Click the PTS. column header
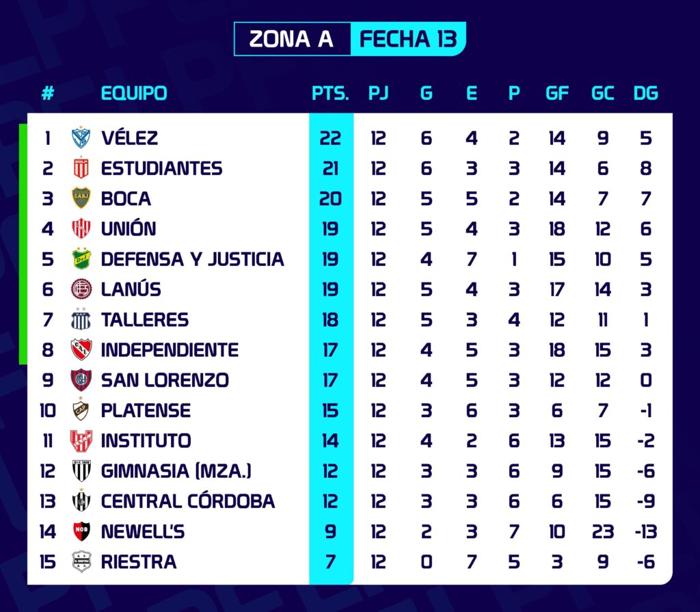Viewport: 700px width, 612px height. 330,94
